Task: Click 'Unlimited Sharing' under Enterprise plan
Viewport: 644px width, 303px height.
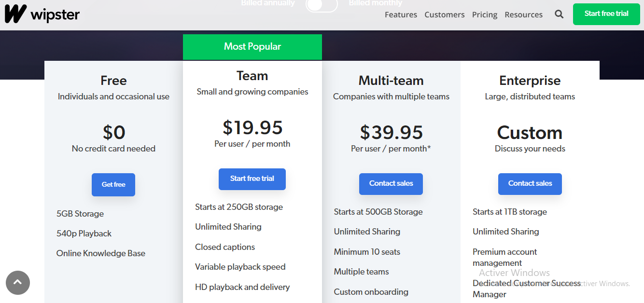Action: tap(506, 232)
